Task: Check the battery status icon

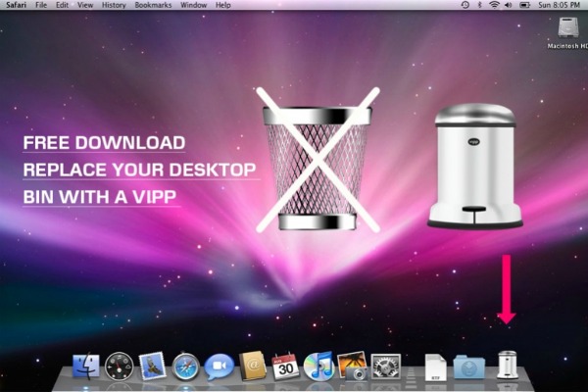Action: [524, 5]
